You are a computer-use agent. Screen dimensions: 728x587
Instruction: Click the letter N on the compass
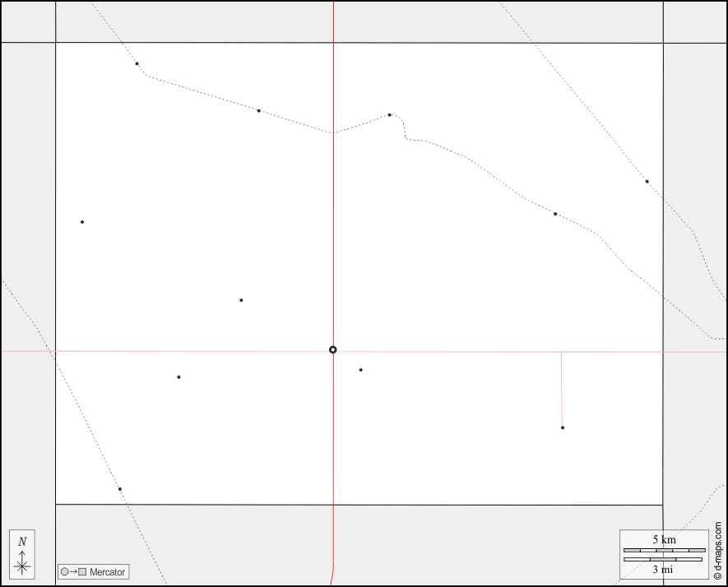tap(22, 542)
